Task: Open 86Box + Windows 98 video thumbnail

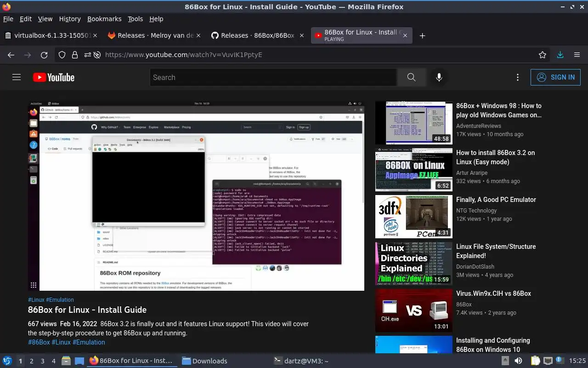Action: point(414,123)
